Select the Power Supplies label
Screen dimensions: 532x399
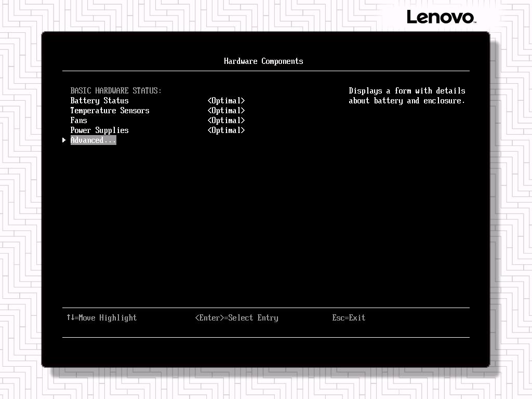pos(99,130)
